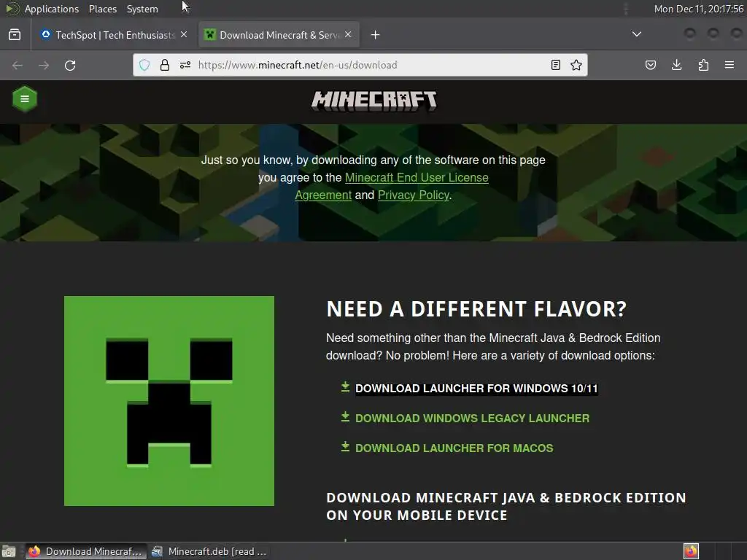Open the green hamburger menu on the Minecraft site
747x560 pixels.
point(24,98)
